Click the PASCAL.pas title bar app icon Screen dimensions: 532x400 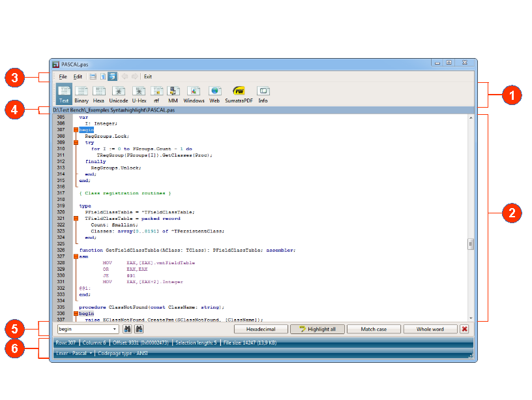pyautogui.click(x=55, y=64)
